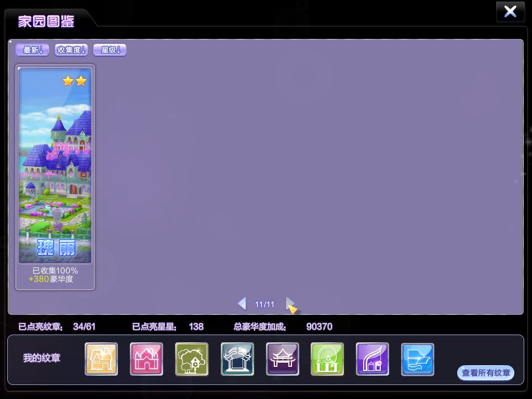
Task: Select the violet feather house emblem
Action: coord(373,359)
